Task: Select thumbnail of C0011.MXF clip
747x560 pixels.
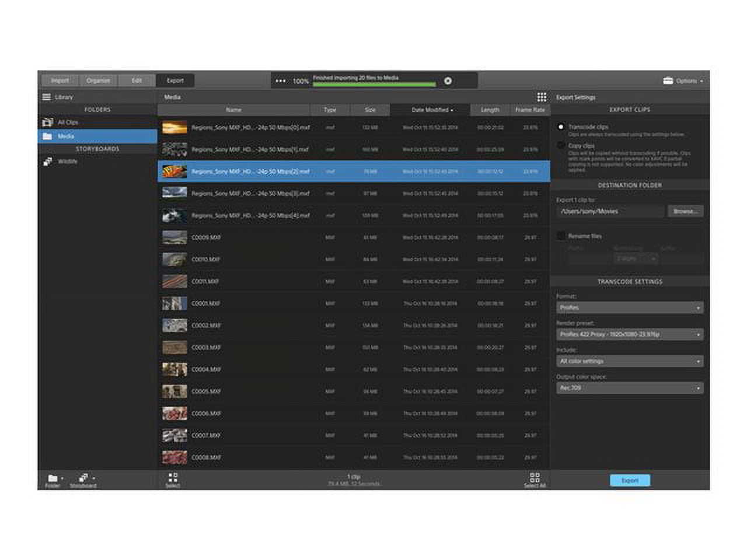Action: point(174,281)
